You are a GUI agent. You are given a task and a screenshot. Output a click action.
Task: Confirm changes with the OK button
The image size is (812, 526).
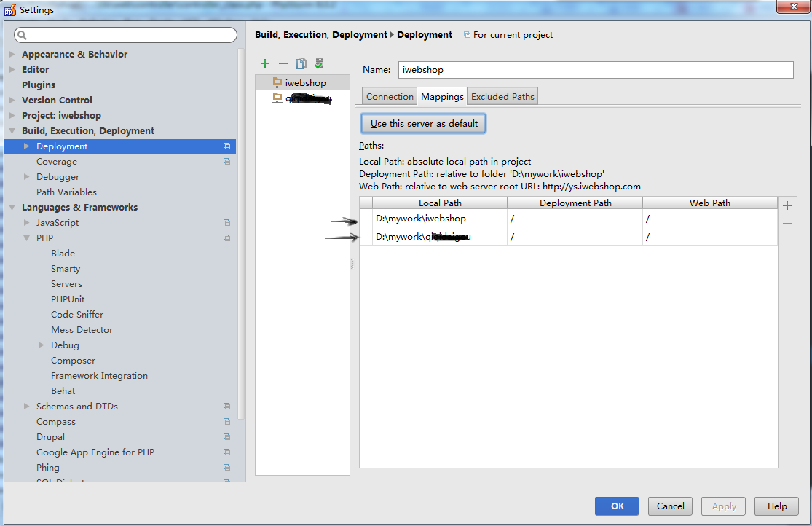617,506
